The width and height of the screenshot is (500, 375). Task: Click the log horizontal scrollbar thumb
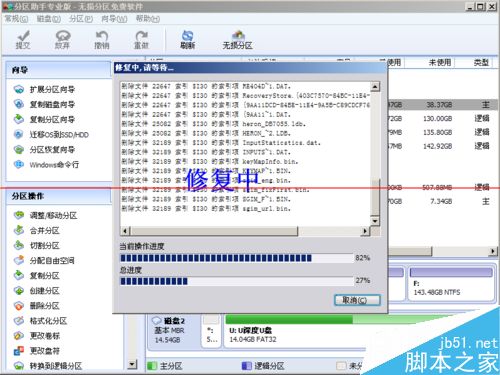pos(214,231)
